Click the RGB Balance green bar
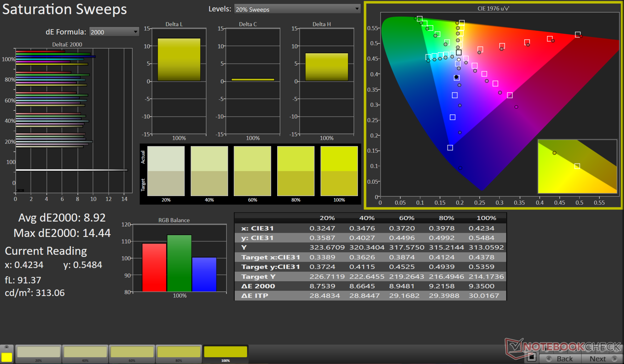Viewport: 624px width, 364px height. [x=179, y=263]
